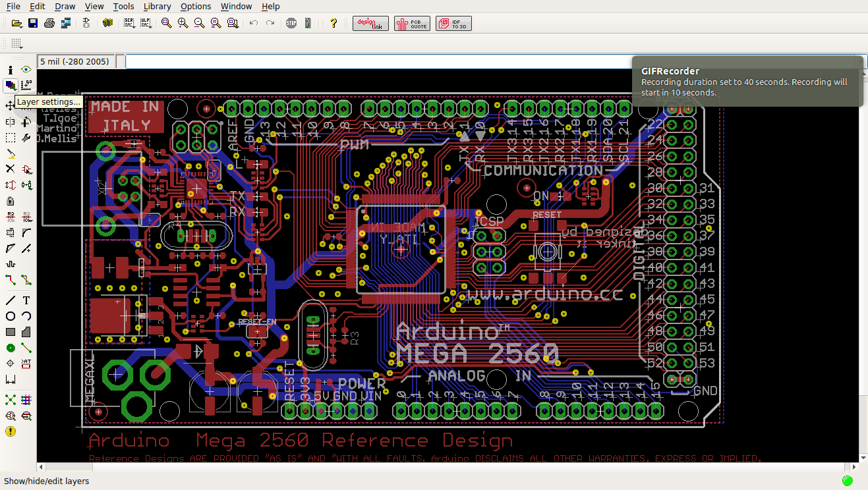Viewport: 868px width, 490px height.
Task: Pick the Text tool in sidebar
Action: (x=26, y=300)
